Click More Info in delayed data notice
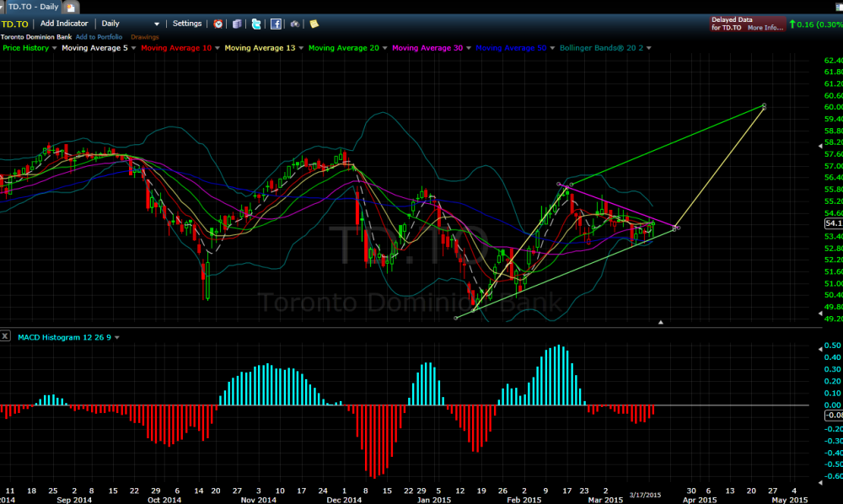843x504 pixels. [x=765, y=28]
